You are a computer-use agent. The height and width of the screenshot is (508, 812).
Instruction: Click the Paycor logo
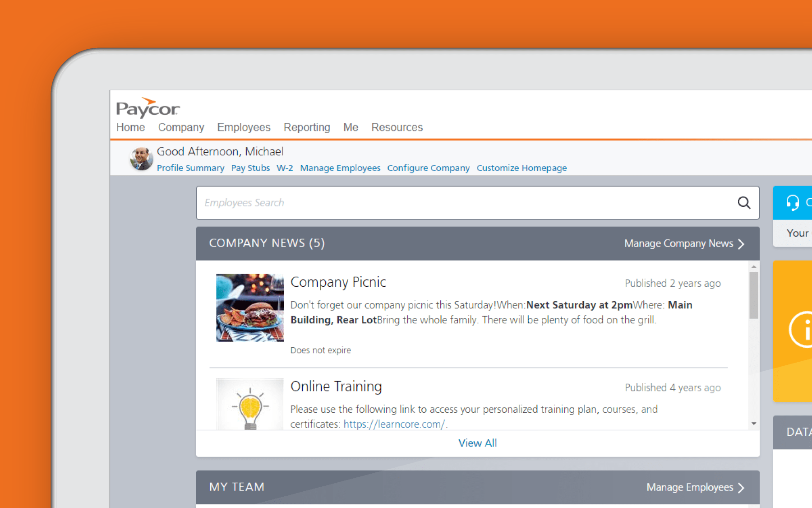[x=148, y=107]
